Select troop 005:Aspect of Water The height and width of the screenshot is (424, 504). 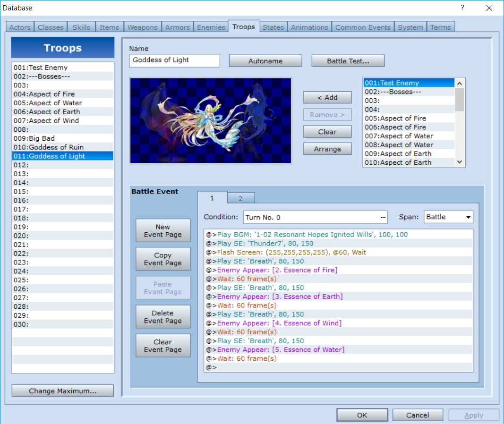click(x=63, y=103)
